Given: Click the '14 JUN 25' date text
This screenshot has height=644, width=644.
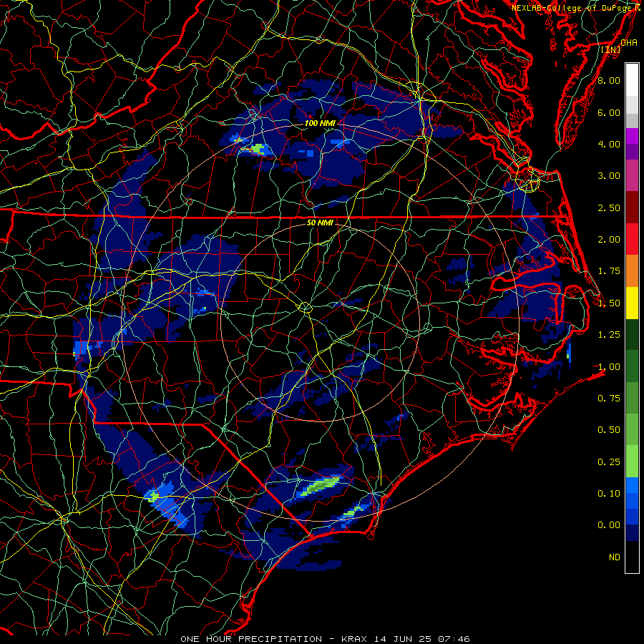Looking at the screenshot, I should pyautogui.click(x=403, y=639).
